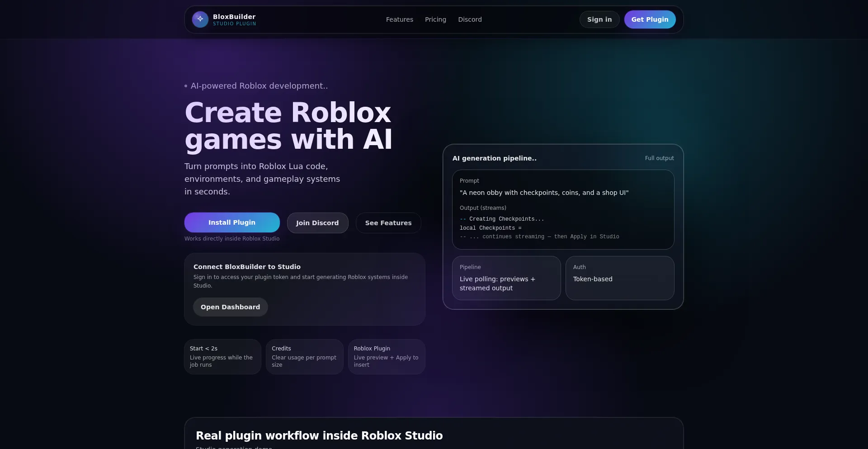Open the Pricing nav link
This screenshot has width=868, height=449.
[435, 19]
